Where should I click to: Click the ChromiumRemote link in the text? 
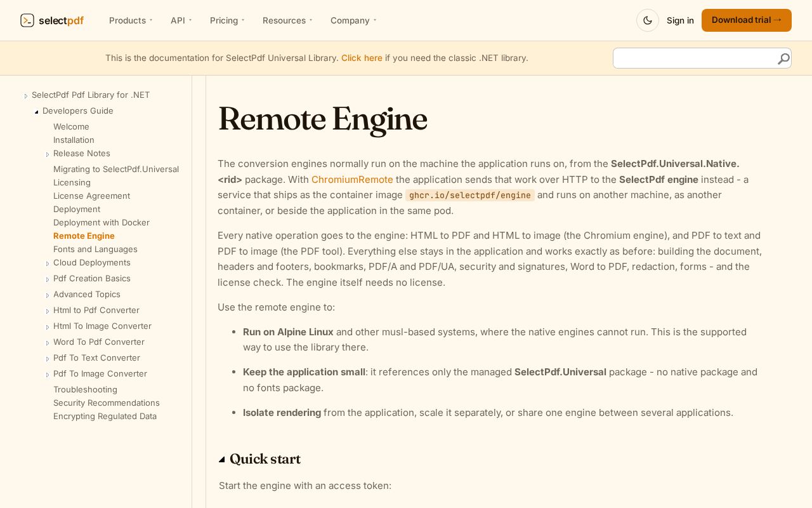tap(352, 180)
